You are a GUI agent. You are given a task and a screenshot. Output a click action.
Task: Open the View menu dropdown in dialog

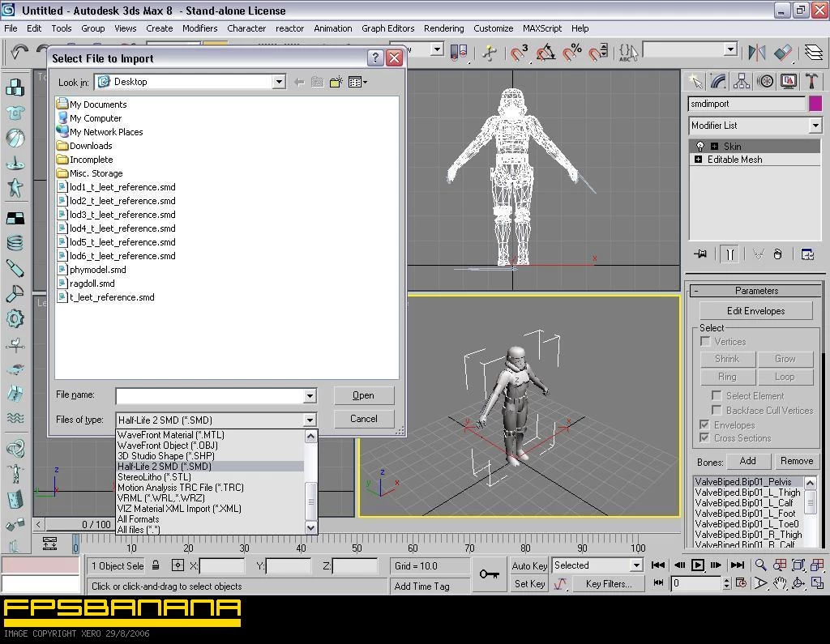[357, 82]
